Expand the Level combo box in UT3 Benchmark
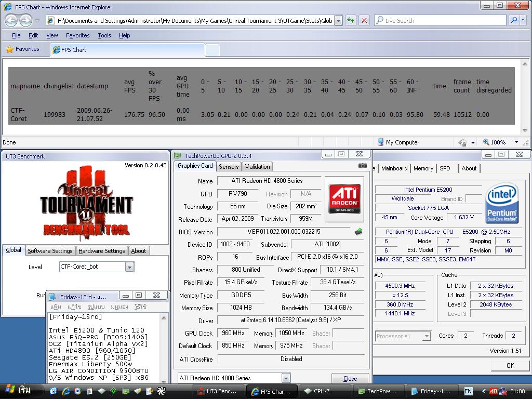This screenshot has width=532, height=399. (129, 267)
